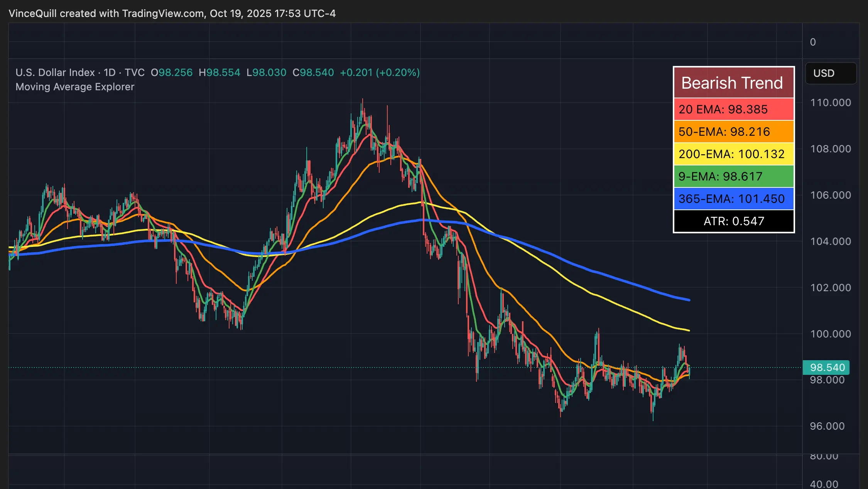The image size is (868, 489).
Task: Click the 100.000 price axis label
Action: [830, 334]
